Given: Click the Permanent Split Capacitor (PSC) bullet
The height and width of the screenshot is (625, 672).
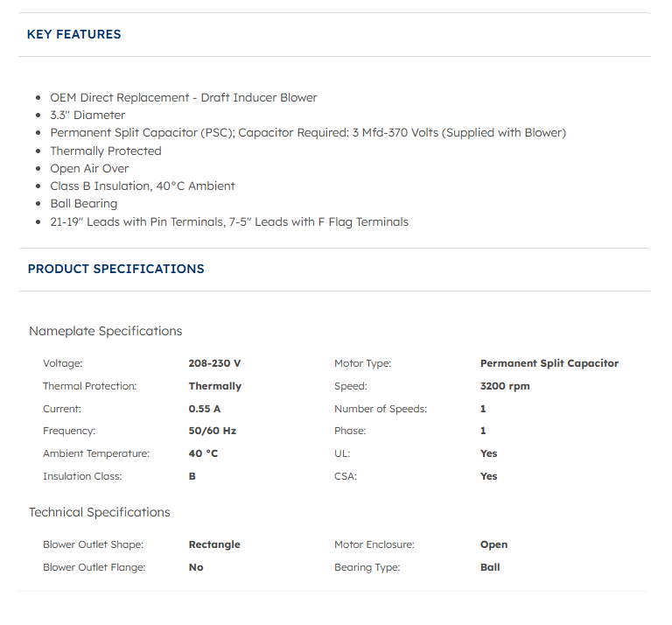Looking at the screenshot, I should [x=308, y=133].
